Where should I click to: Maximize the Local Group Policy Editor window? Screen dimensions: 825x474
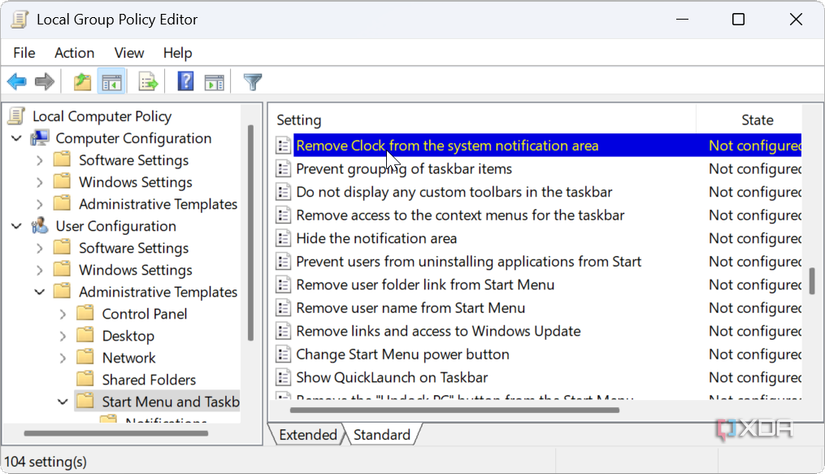click(738, 19)
